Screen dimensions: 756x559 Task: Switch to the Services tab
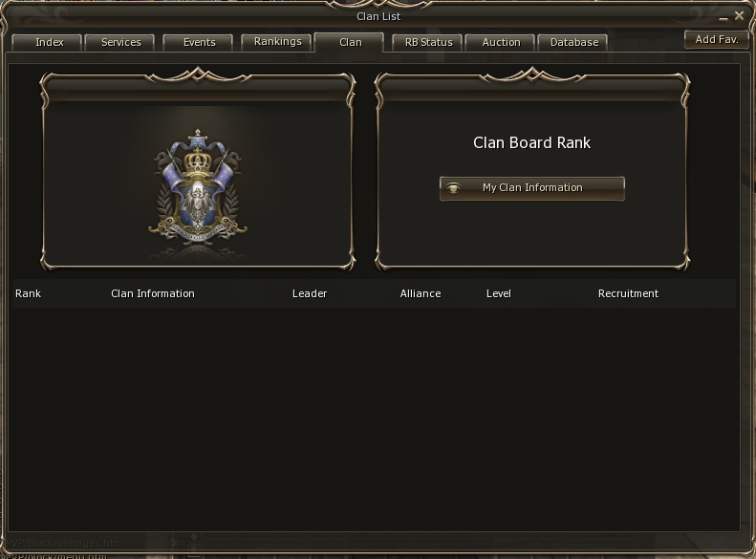[x=119, y=42]
